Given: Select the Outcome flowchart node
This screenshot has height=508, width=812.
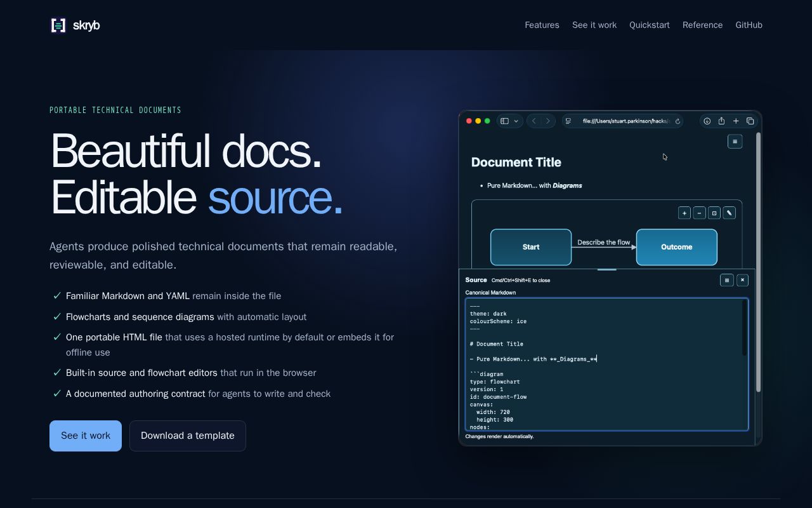Looking at the screenshot, I should click(677, 247).
